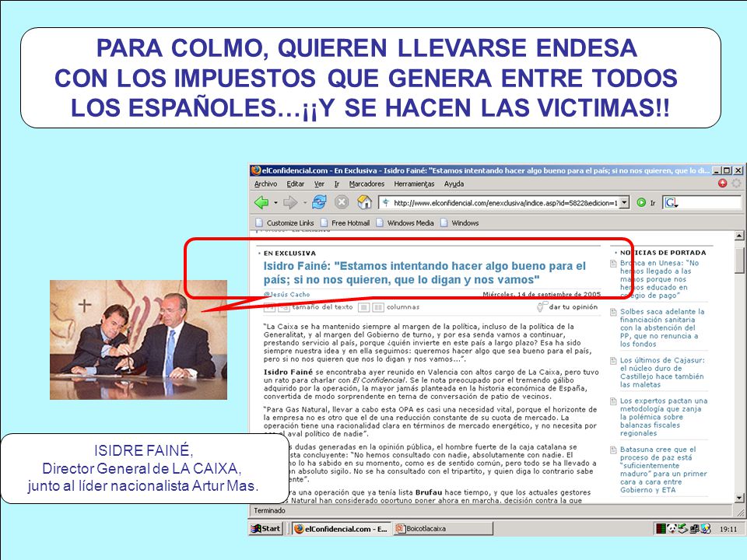Click the 'Bronca en Unesa' news link
This screenshot has width=747, height=560.
[x=660, y=279]
